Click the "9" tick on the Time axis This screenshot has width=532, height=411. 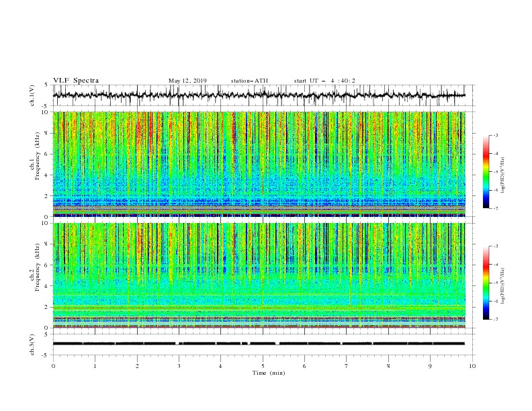pos(430,366)
